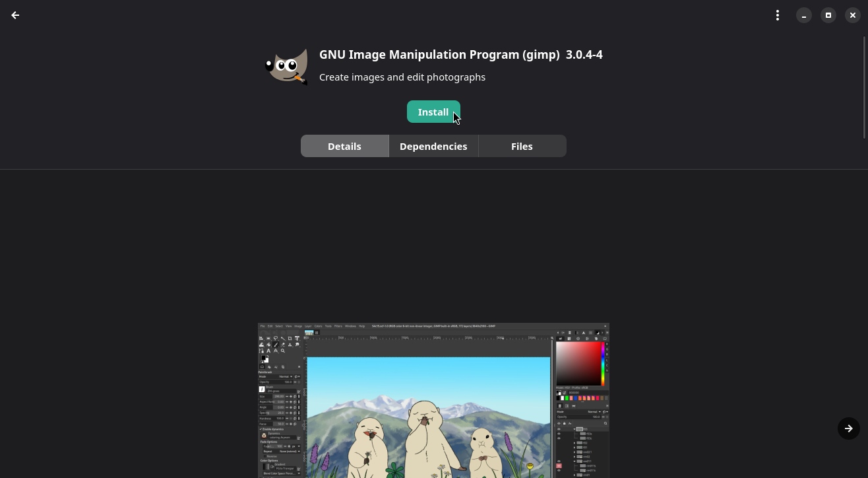Click the layers Mode dropdown in screenshot

[594, 411]
